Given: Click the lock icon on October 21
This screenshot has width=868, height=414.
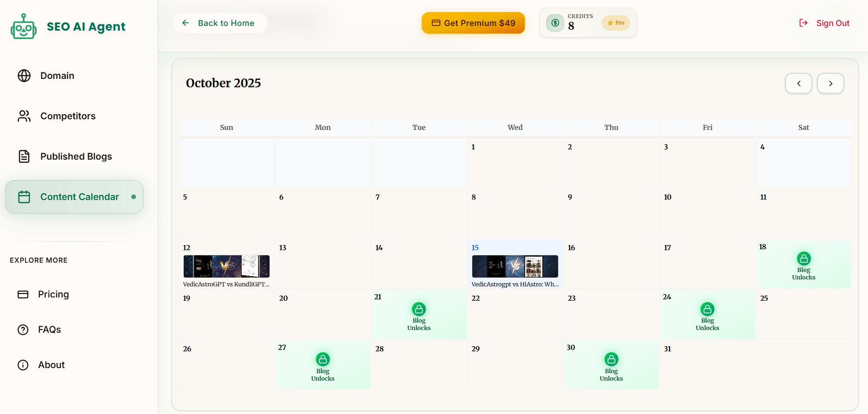Looking at the screenshot, I should 419,309.
